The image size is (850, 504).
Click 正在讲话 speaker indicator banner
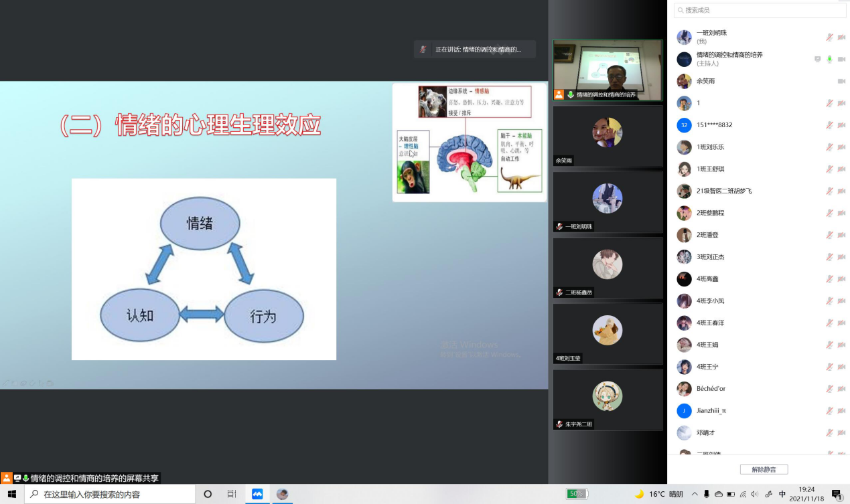(x=474, y=50)
